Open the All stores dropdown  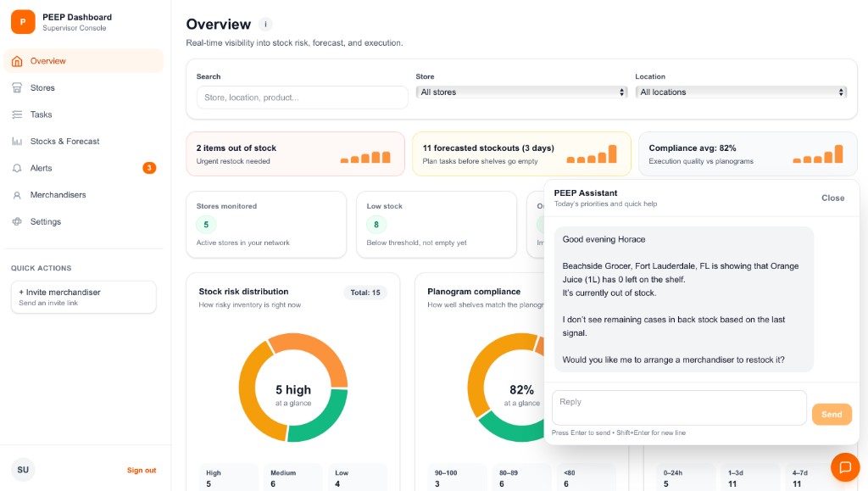tap(522, 92)
